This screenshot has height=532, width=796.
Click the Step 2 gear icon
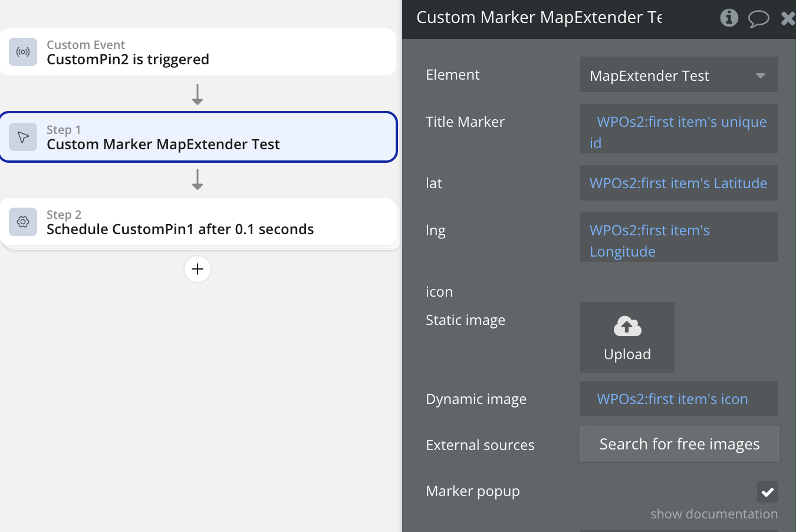click(x=23, y=222)
